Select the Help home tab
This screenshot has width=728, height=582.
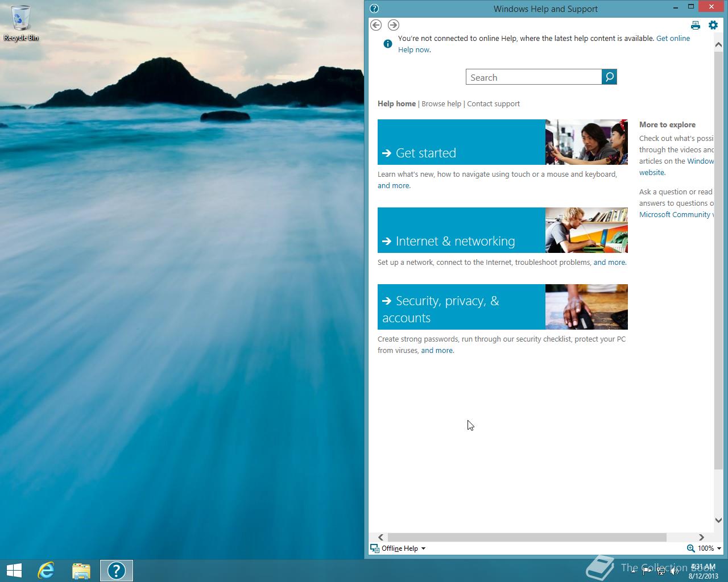pyautogui.click(x=396, y=103)
